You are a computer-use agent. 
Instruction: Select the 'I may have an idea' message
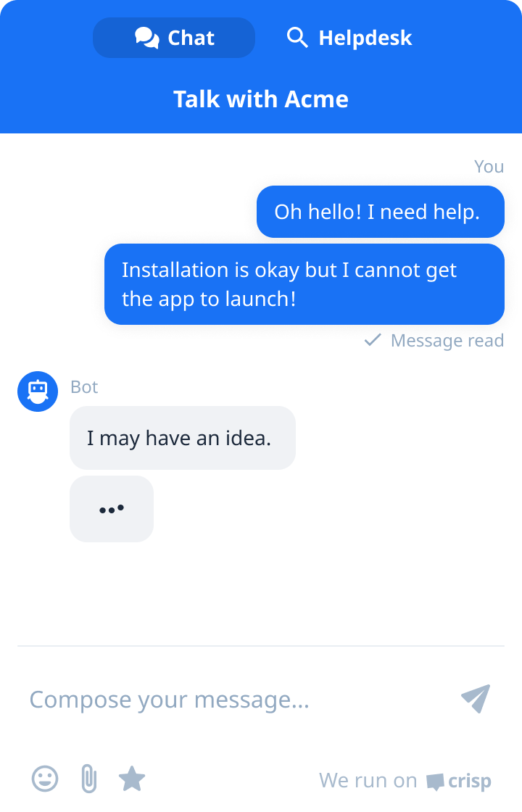click(182, 437)
